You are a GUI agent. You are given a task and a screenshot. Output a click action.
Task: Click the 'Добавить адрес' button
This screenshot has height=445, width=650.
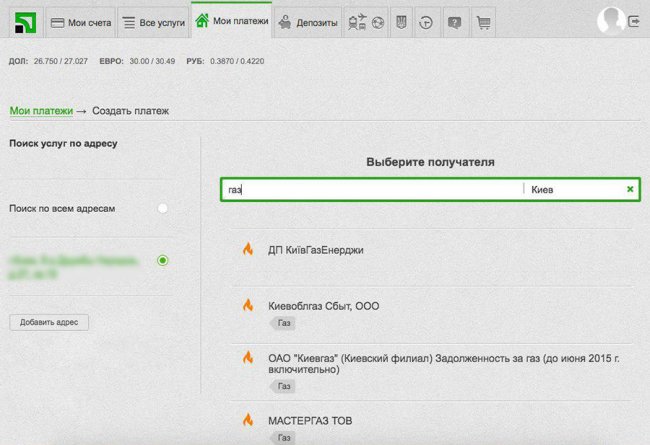click(x=49, y=322)
